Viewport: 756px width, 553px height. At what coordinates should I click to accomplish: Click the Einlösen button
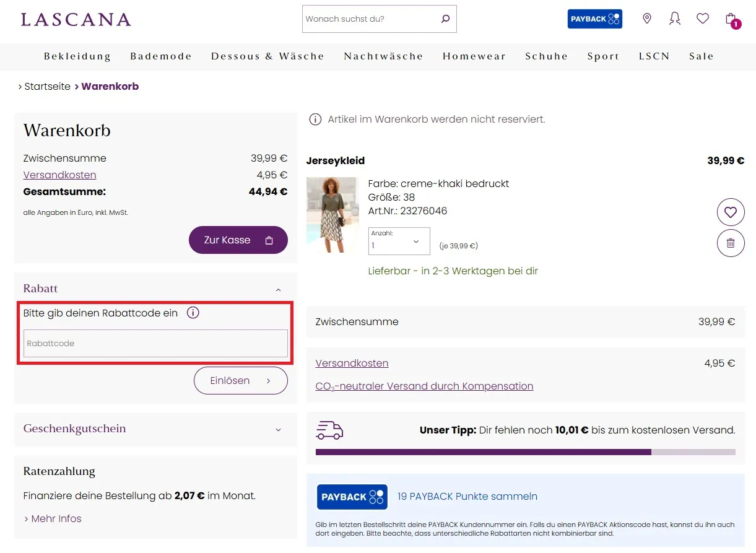240,380
